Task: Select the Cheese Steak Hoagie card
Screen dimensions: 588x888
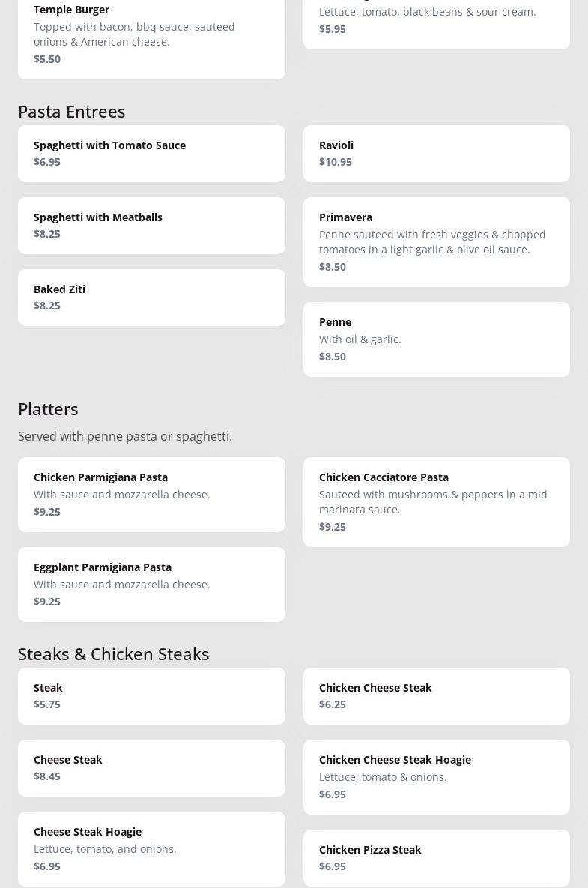Action: (x=151, y=848)
